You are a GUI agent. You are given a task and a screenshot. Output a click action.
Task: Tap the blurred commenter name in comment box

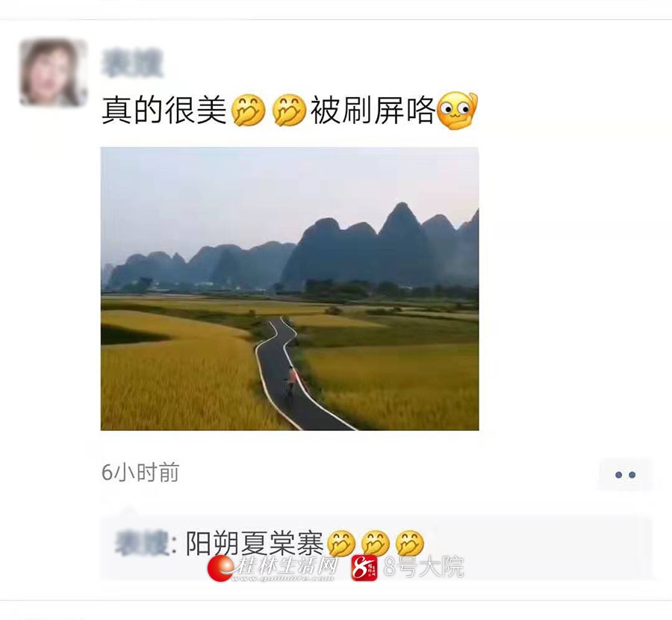tap(142, 544)
